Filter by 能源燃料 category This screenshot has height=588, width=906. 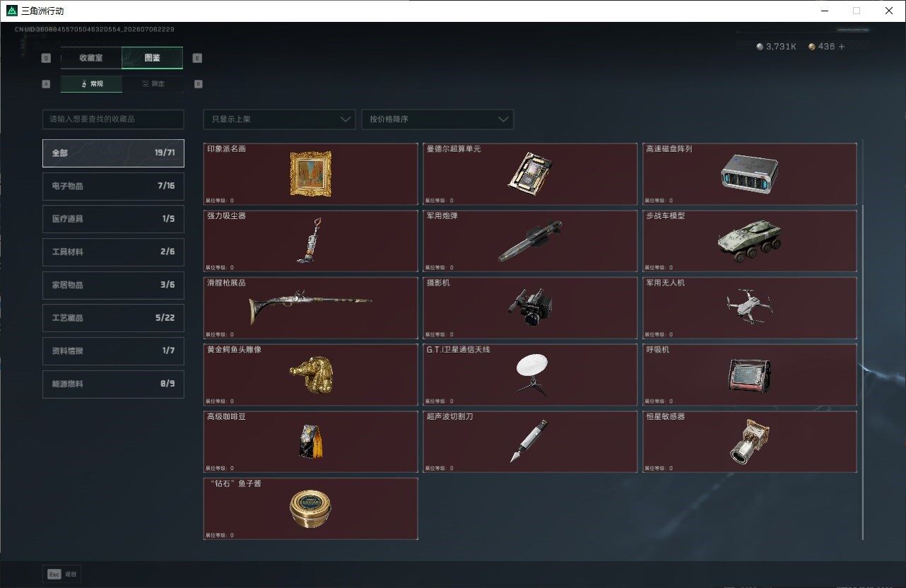tap(113, 384)
